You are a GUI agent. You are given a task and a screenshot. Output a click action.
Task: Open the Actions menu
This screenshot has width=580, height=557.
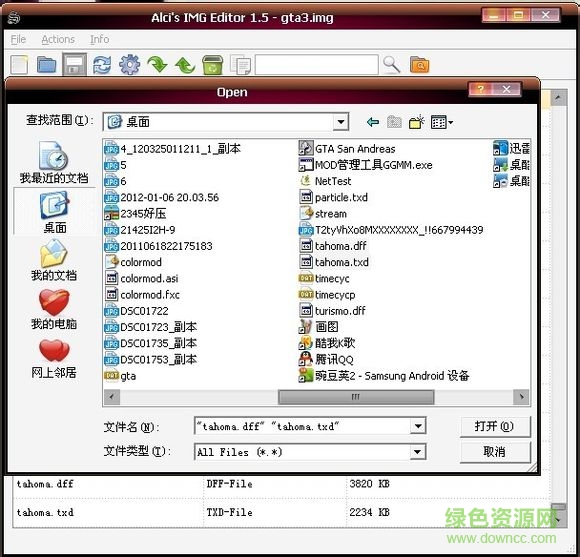pyautogui.click(x=58, y=39)
